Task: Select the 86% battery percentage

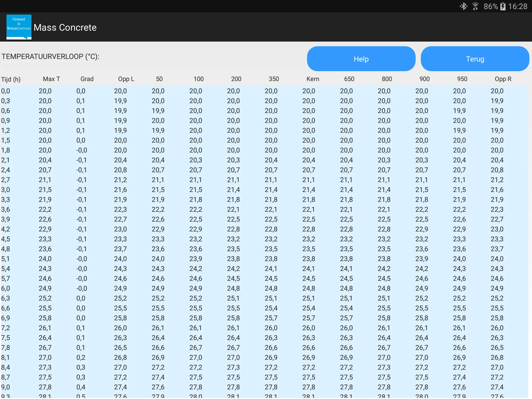Action: [x=491, y=6]
